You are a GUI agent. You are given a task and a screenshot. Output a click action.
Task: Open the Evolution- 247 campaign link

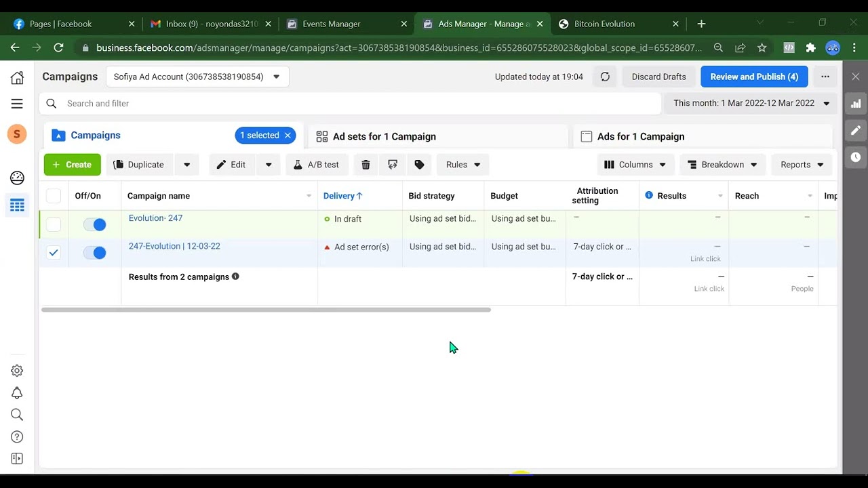point(155,218)
